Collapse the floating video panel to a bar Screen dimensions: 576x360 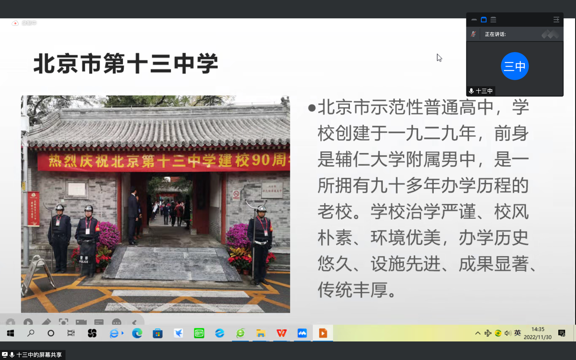(x=474, y=20)
